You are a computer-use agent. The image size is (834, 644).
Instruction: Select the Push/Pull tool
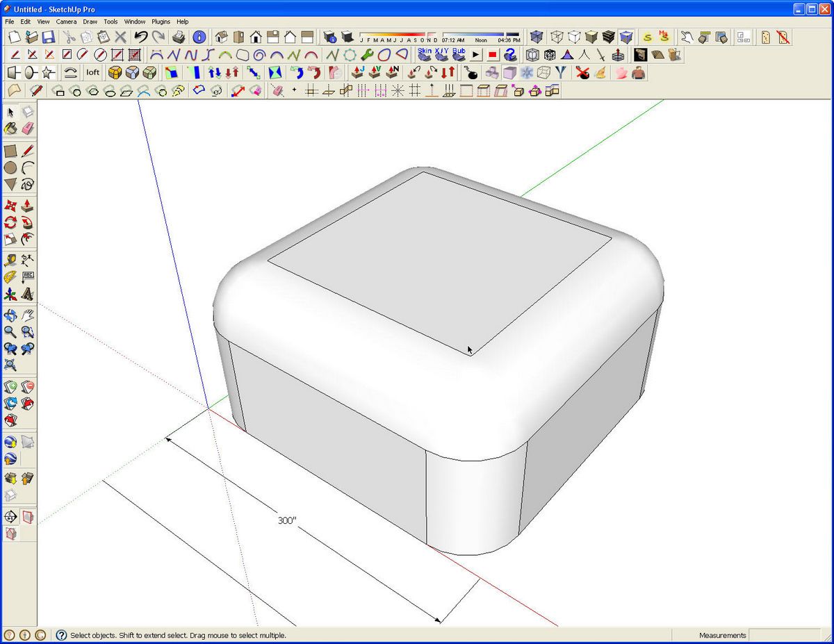pos(28,206)
